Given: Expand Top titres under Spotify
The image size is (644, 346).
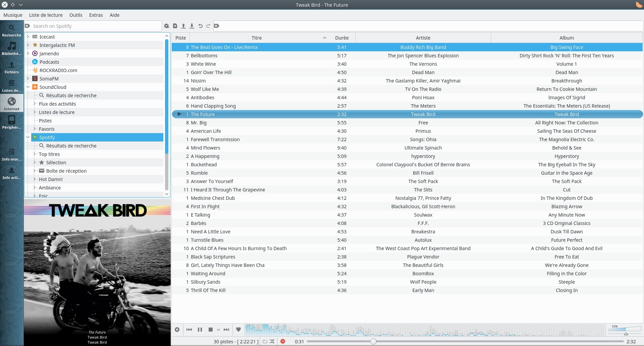Looking at the screenshot, I should [x=35, y=154].
